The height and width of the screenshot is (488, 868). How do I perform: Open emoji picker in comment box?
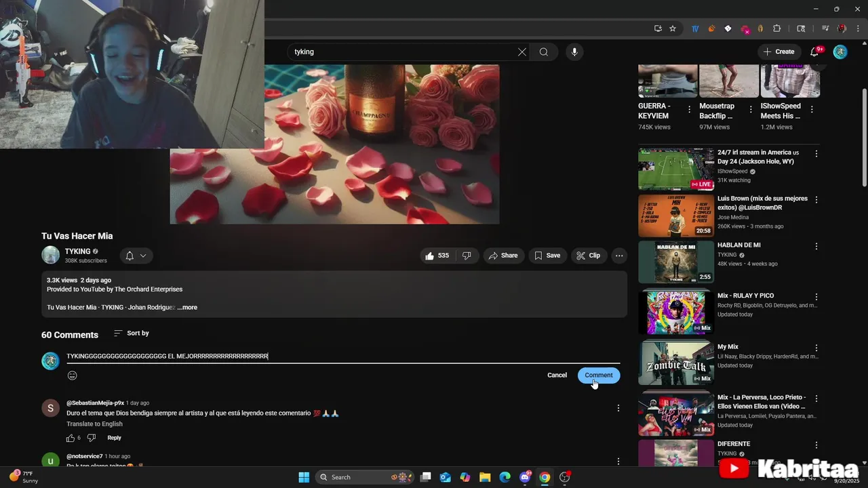72,375
